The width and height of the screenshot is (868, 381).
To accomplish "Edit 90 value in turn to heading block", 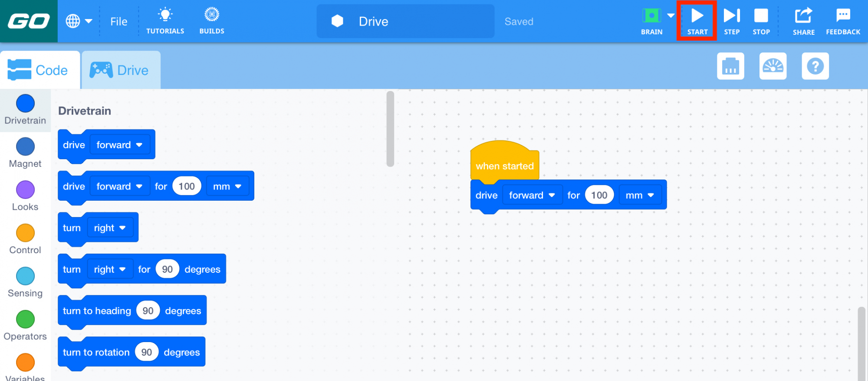I will click(x=148, y=311).
